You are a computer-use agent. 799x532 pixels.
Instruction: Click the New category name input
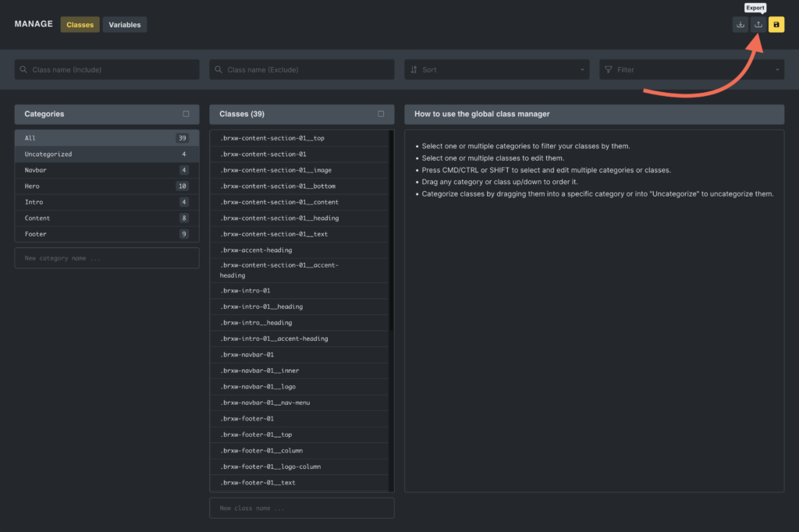click(x=106, y=258)
